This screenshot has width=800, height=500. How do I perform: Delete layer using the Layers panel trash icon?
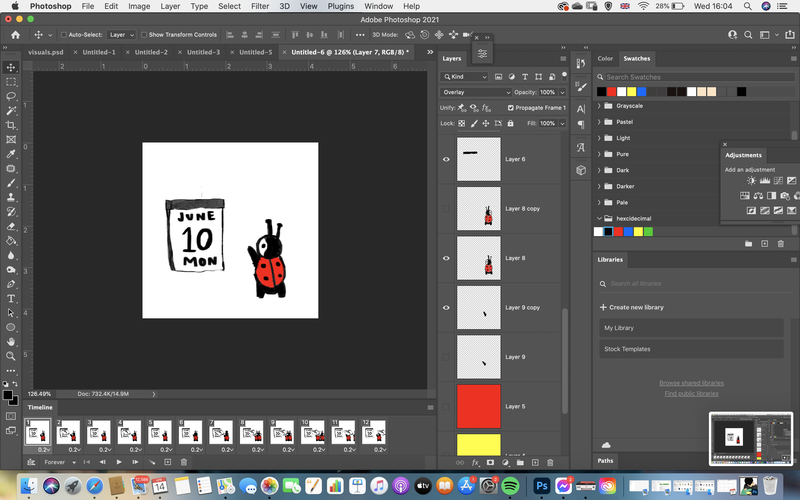click(x=550, y=462)
